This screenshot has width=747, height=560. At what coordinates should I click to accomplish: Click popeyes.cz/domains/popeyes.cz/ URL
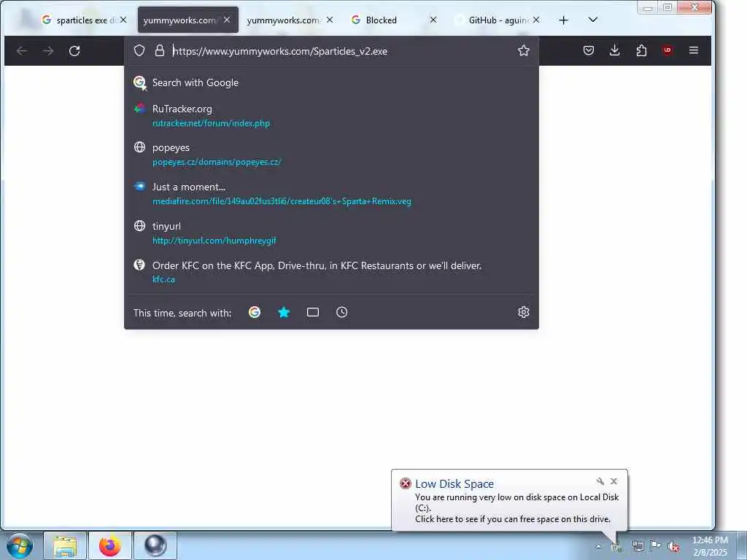pos(217,162)
